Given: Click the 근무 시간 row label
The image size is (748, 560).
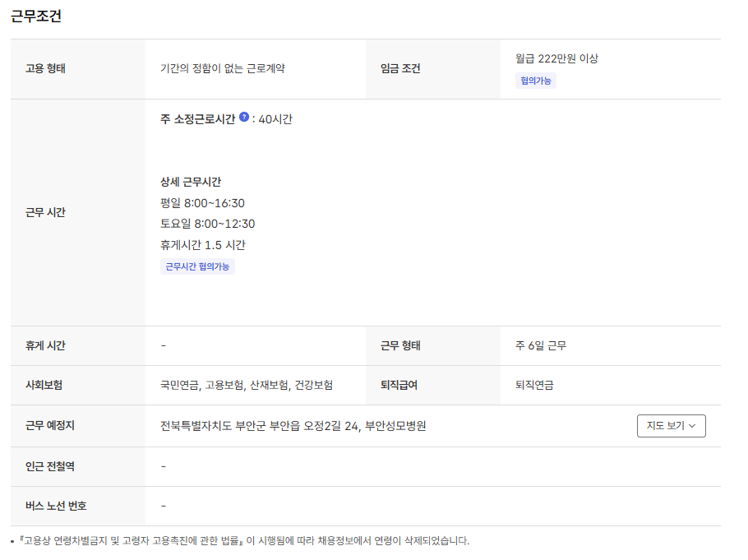Looking at the screenshot, I should 46,212.
